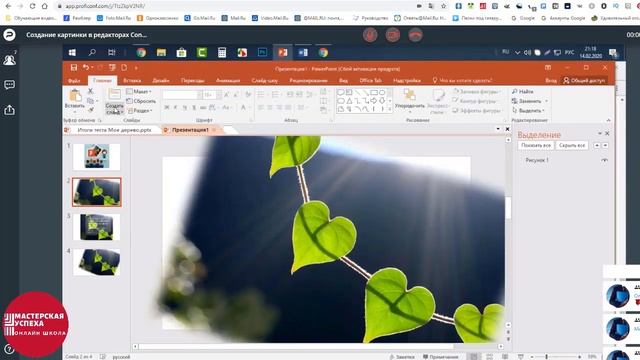Click the camera button in webinar header

pos(393,35)
